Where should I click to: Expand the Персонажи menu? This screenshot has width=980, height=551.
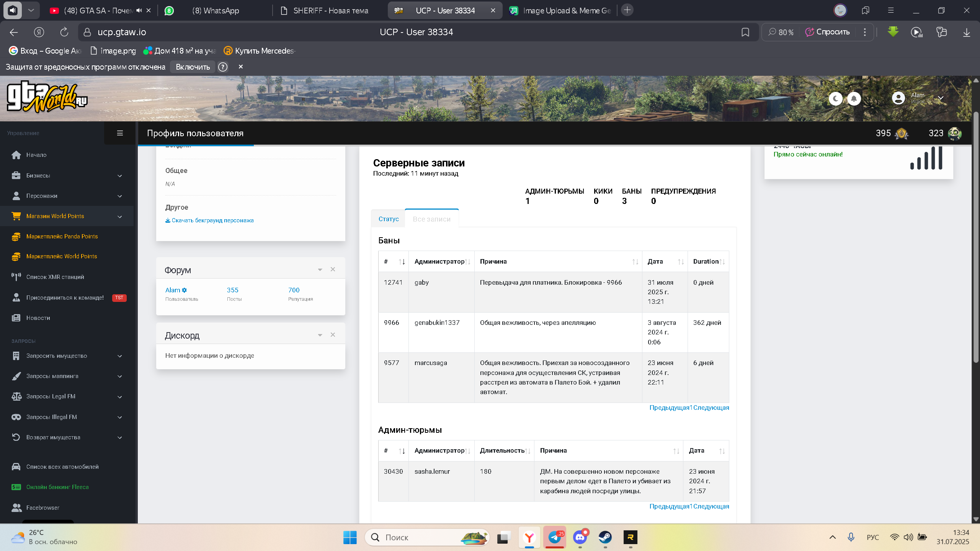pos(67,196)
